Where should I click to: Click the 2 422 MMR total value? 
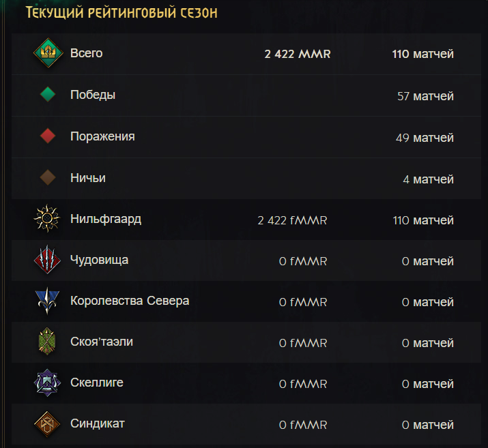298,54
